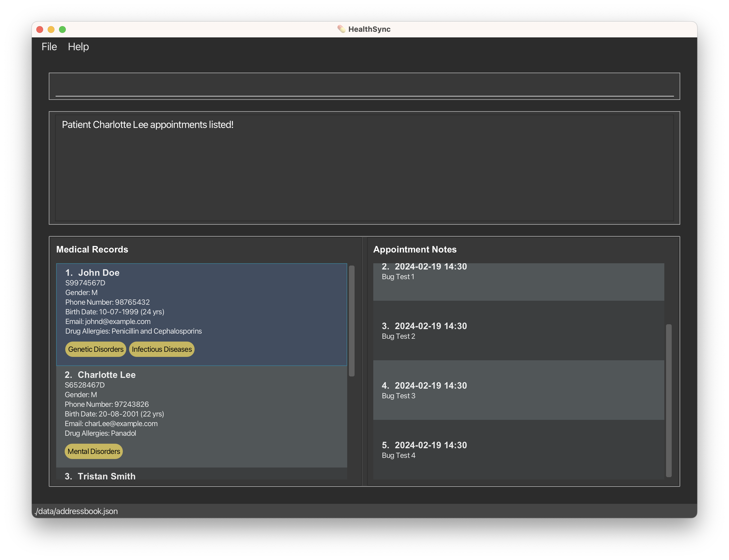Select the Bug Test 2 appointment
Screen dimensions: 729x560
point(518,330)
